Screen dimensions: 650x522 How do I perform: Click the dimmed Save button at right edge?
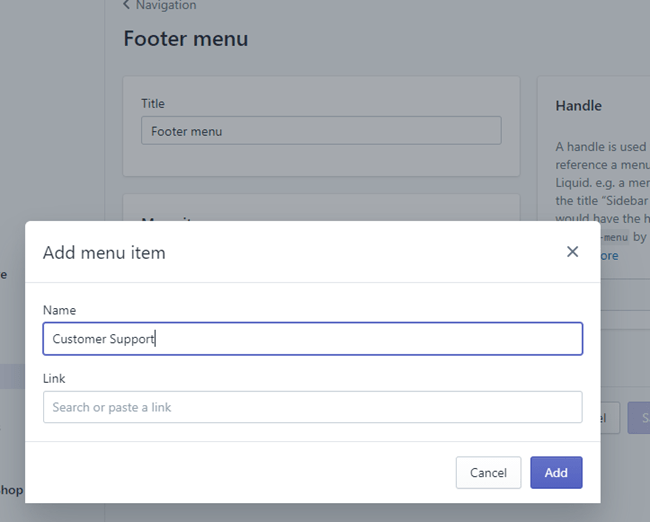coord(638,418)
